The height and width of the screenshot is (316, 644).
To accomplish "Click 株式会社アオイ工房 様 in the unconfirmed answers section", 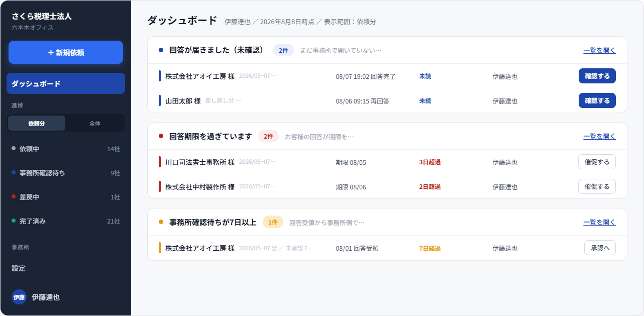I will (200, 76).
